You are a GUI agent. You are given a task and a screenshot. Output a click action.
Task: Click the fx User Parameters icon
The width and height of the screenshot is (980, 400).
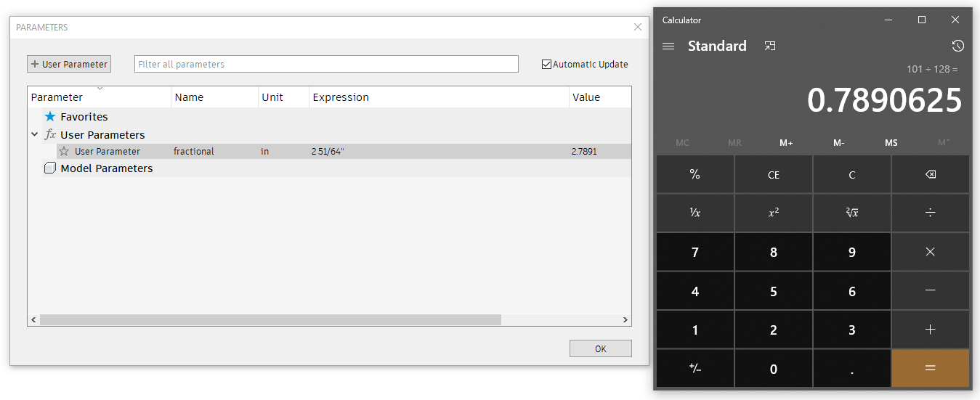pos(50,134)
